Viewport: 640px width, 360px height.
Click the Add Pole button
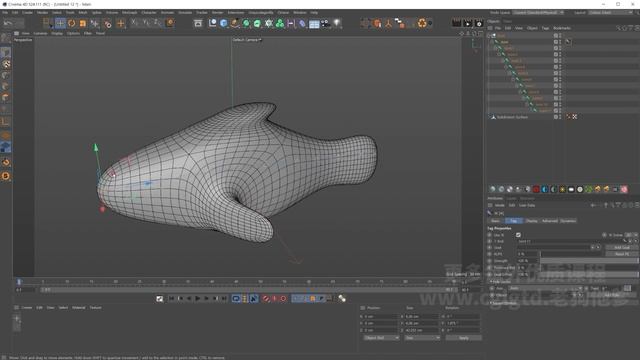coord(611,295)
